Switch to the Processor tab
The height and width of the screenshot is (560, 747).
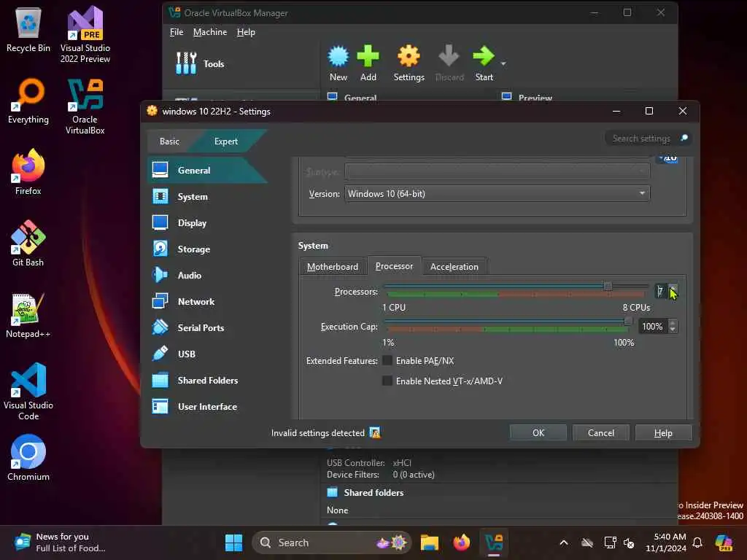click(x=394, y=265)
